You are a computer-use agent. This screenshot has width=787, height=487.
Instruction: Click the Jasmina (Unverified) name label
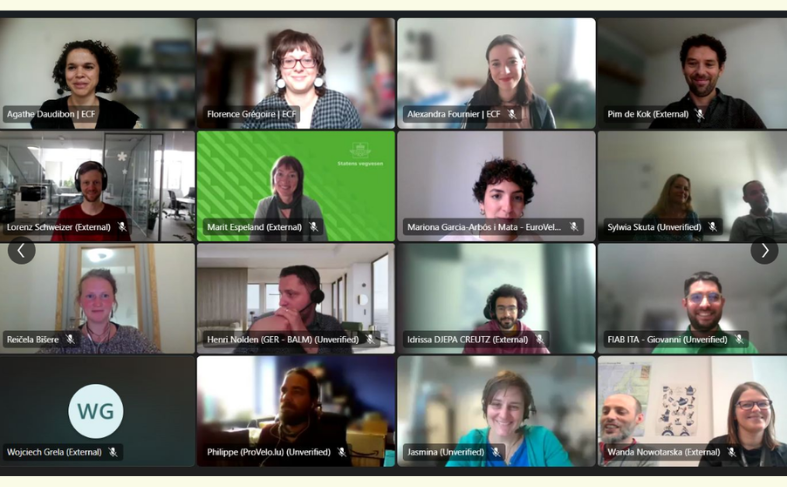click(x=446, y=452)
